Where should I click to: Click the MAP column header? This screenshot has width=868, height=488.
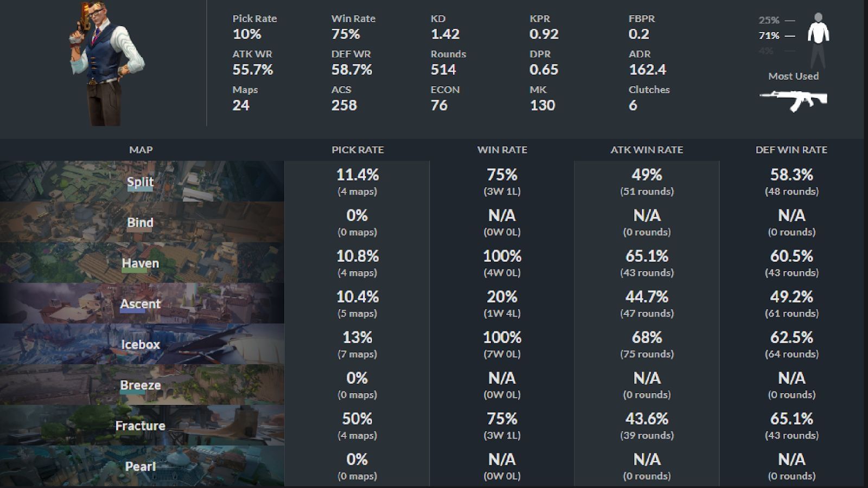141,150
